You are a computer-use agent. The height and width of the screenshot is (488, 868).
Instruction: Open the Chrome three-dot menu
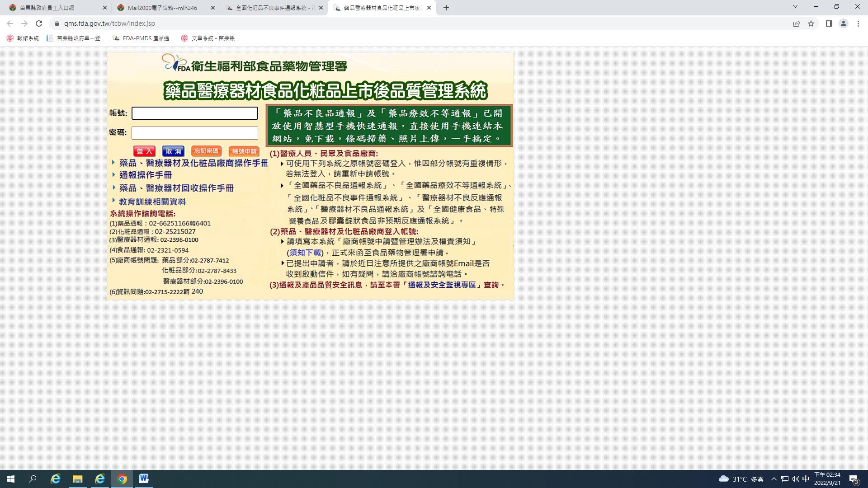pyautogui.click(x=858, y=23)
